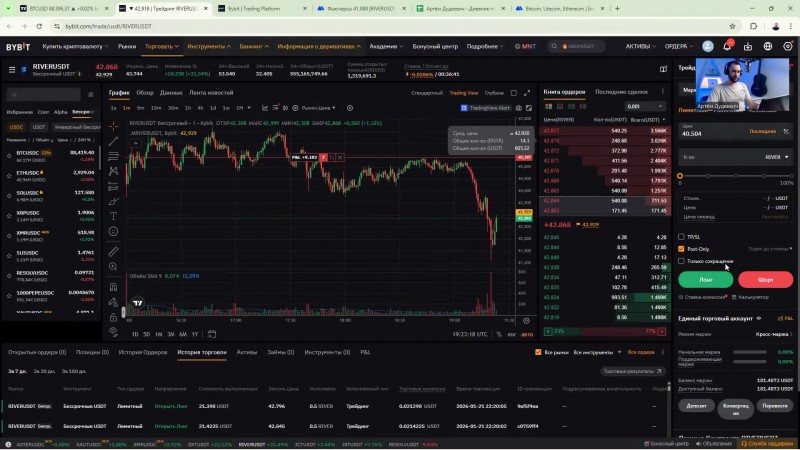
Task: Open more timeframes dropdown after 1M
Action: [x=249, y=108]
